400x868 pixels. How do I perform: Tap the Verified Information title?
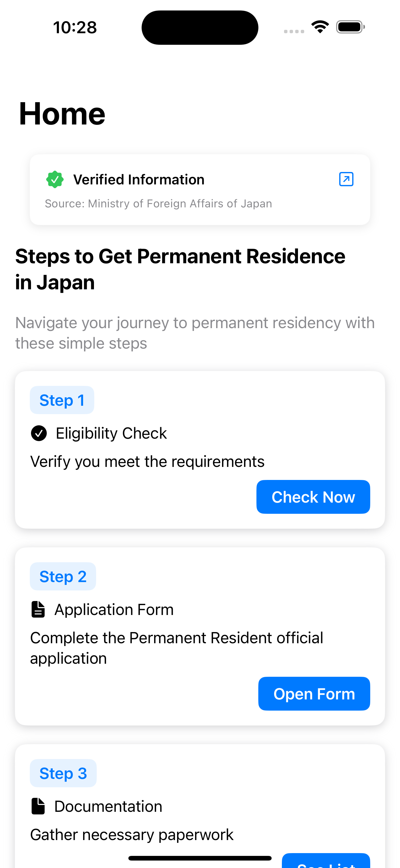[x=139, y=180]
